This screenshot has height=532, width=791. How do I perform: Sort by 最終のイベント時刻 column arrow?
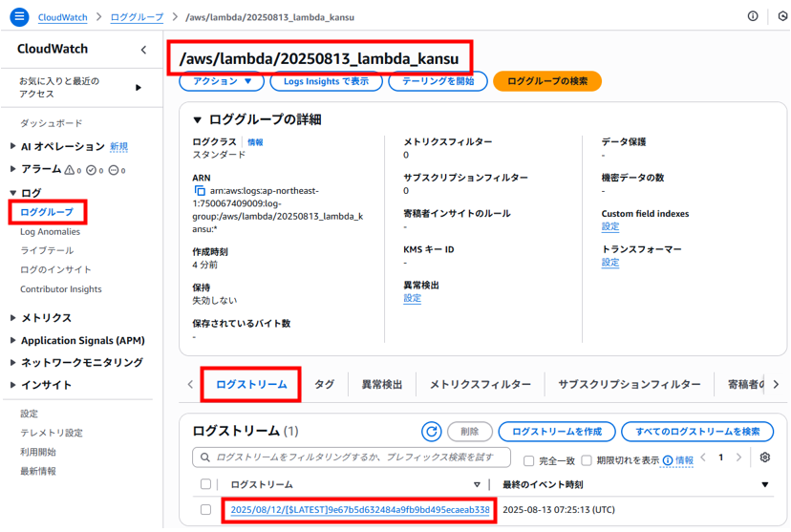coord(765,484)
